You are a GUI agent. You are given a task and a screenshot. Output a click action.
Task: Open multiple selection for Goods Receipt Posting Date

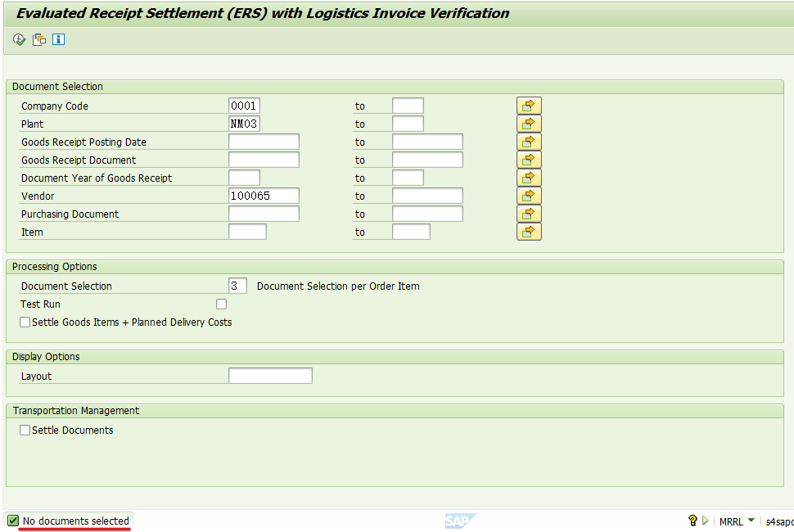click(529, 142)
